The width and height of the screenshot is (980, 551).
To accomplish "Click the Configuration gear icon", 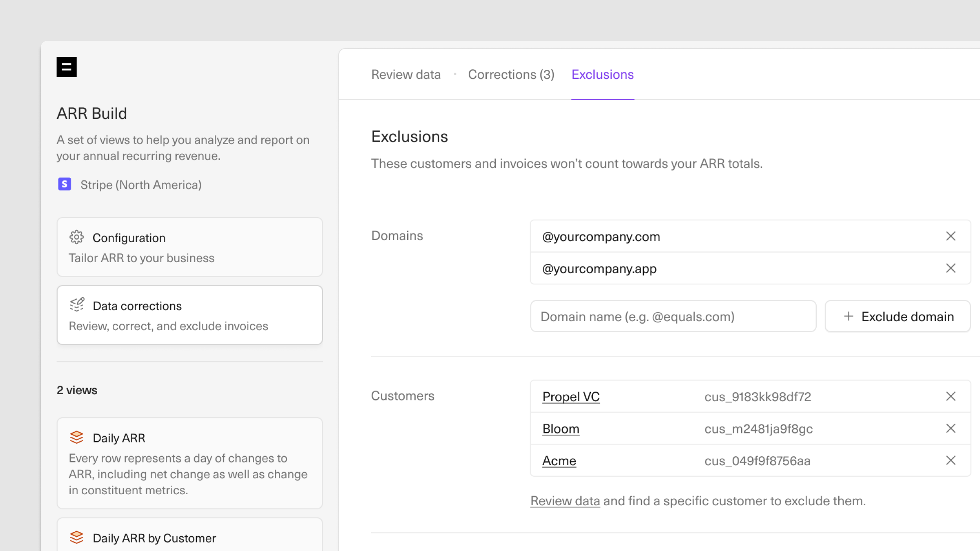I will point(76,237).
